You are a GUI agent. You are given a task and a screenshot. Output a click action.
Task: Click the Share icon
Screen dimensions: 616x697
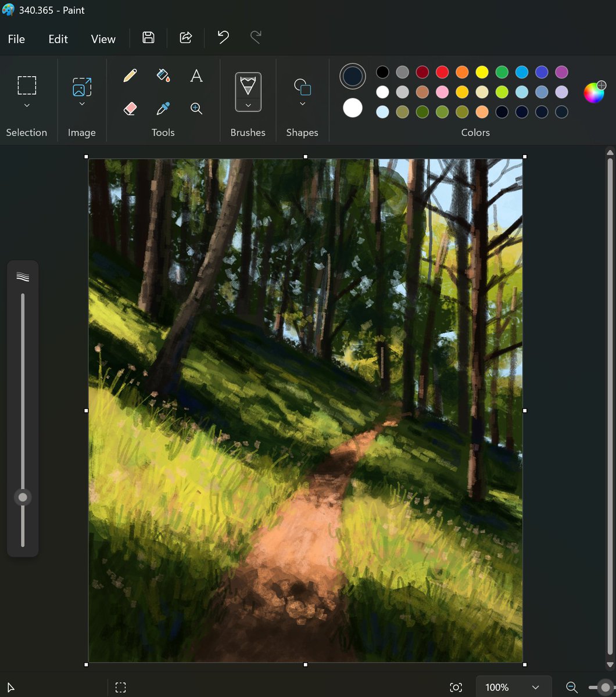point(186,38)
